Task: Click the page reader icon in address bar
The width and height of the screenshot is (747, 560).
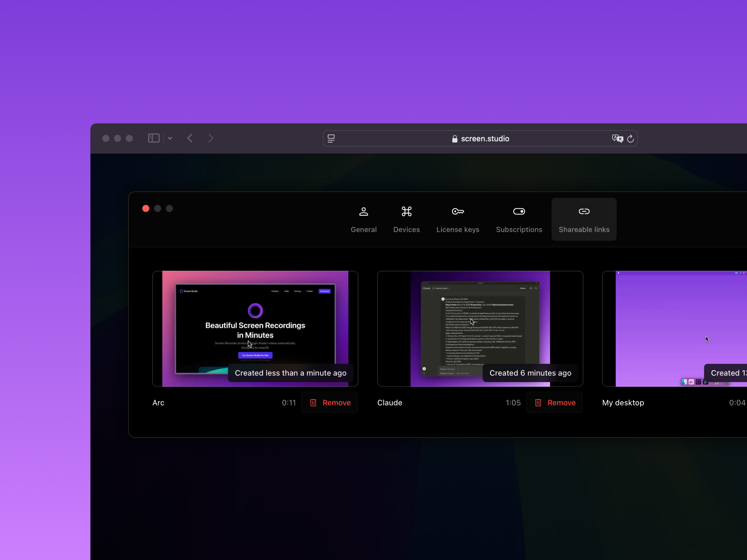Action: coord(331,139)
